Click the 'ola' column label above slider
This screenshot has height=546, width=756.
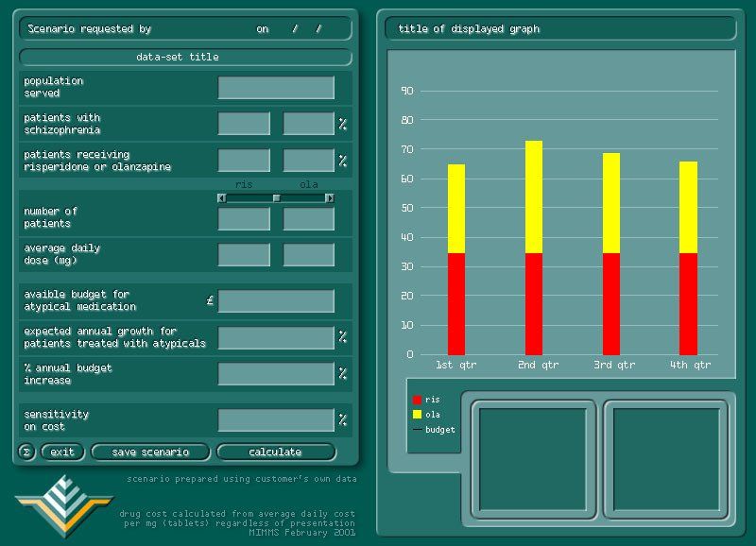(309, 184)
